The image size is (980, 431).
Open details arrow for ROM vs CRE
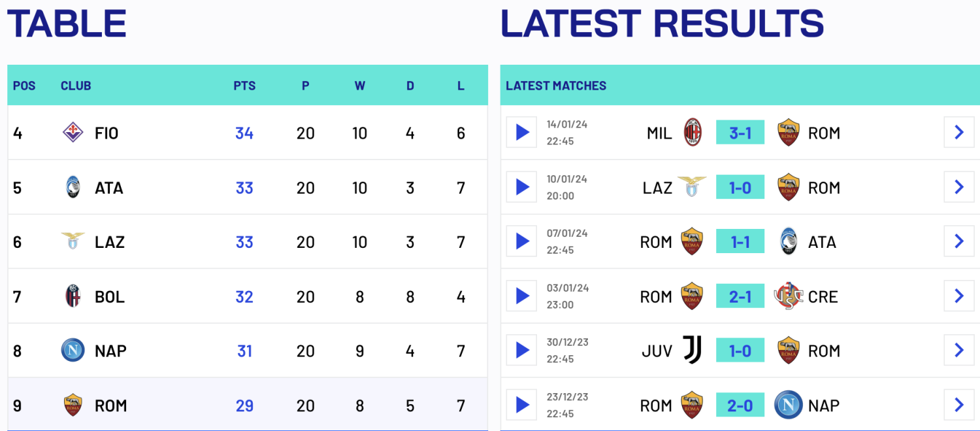(958, 296)
